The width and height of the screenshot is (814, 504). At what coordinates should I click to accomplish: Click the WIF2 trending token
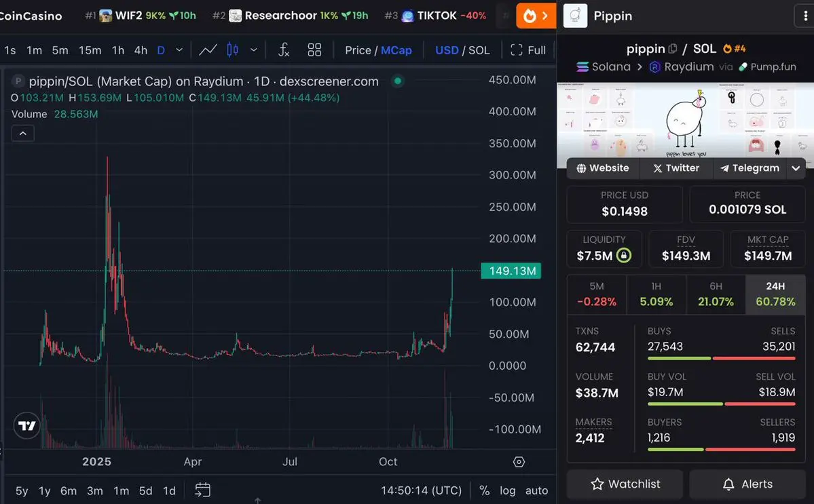click(141, 16)
